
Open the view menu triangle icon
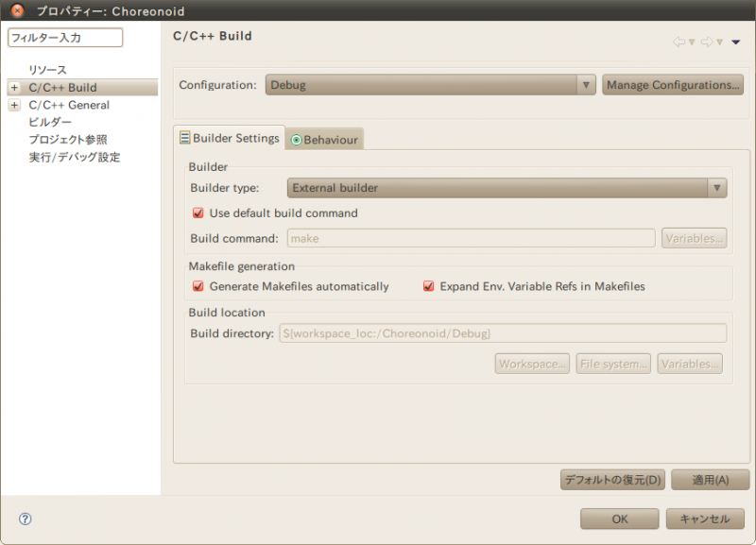click(x=735, y=42)
